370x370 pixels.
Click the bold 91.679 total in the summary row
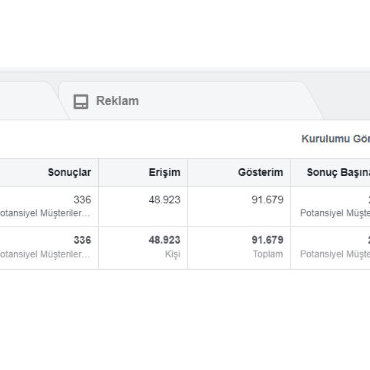(267, 240)
